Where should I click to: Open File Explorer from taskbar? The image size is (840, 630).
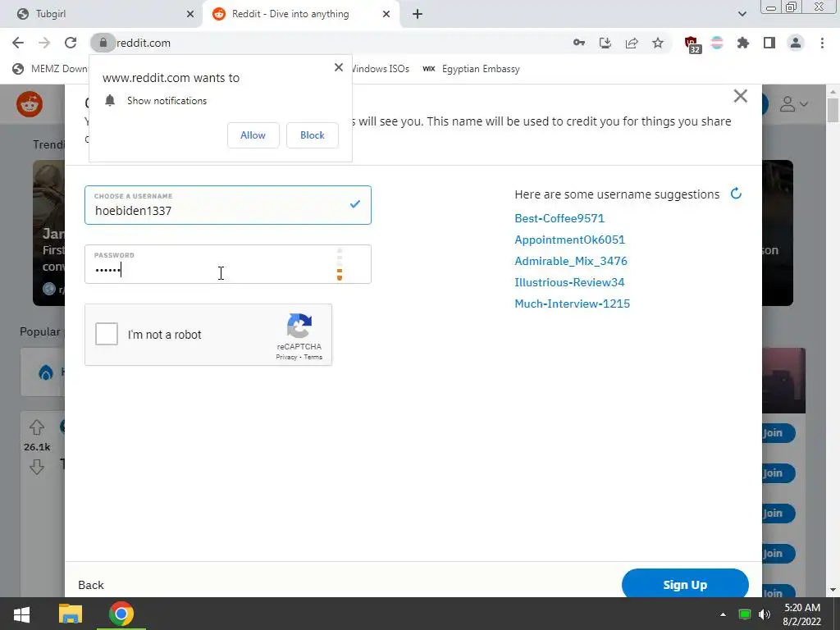point(71,614)
